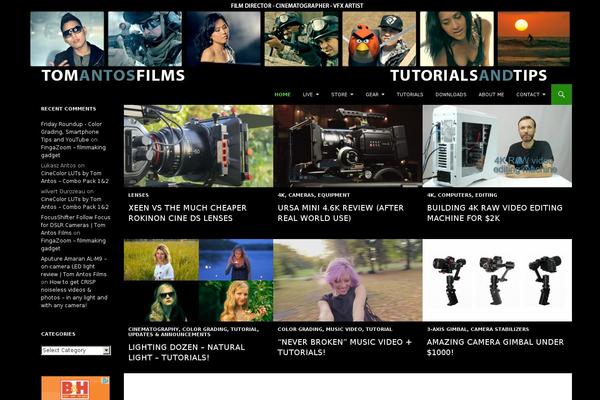Click header image of man in sunglasses
The image size is (600, 400).
[x=67, y=39]
